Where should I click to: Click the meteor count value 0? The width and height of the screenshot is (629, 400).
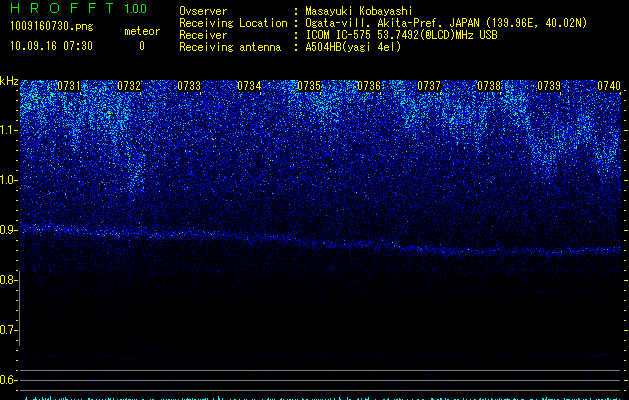point(142,46)
